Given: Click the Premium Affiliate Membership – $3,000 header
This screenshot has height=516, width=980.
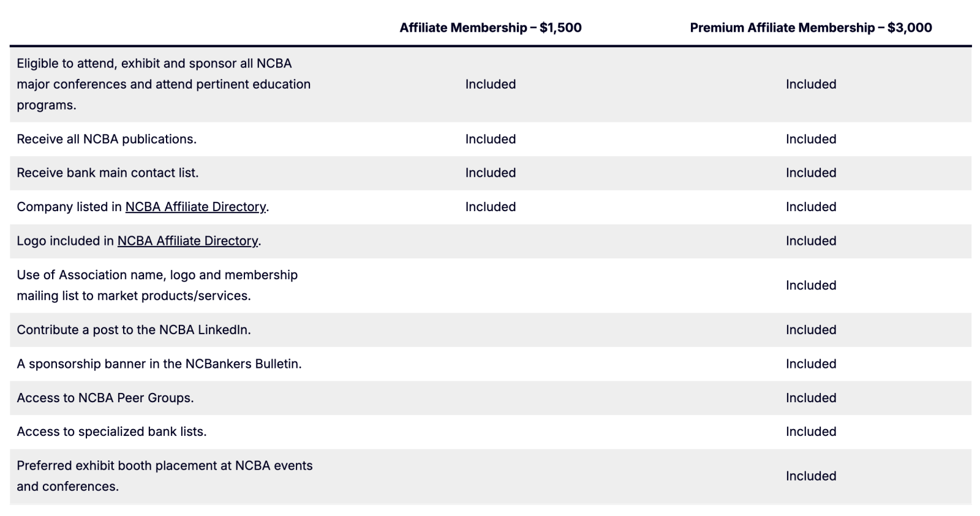Looking at the screenshot, I should click(810, 28).
